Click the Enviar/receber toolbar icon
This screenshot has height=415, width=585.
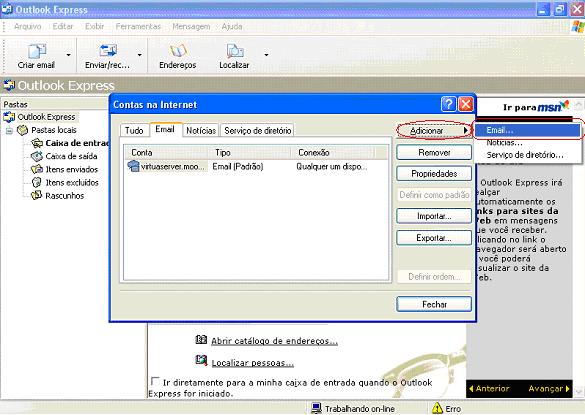pyautogui.click(x=108, y=51)
